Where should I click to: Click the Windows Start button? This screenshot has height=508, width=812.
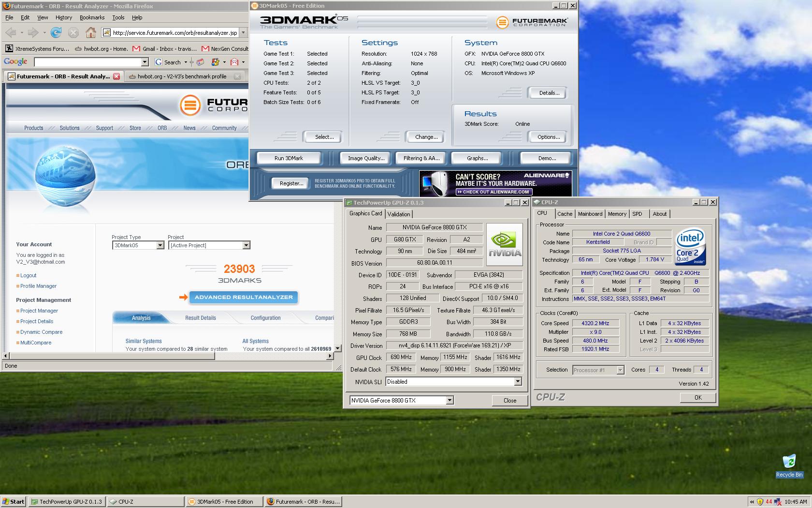[14, 502]
